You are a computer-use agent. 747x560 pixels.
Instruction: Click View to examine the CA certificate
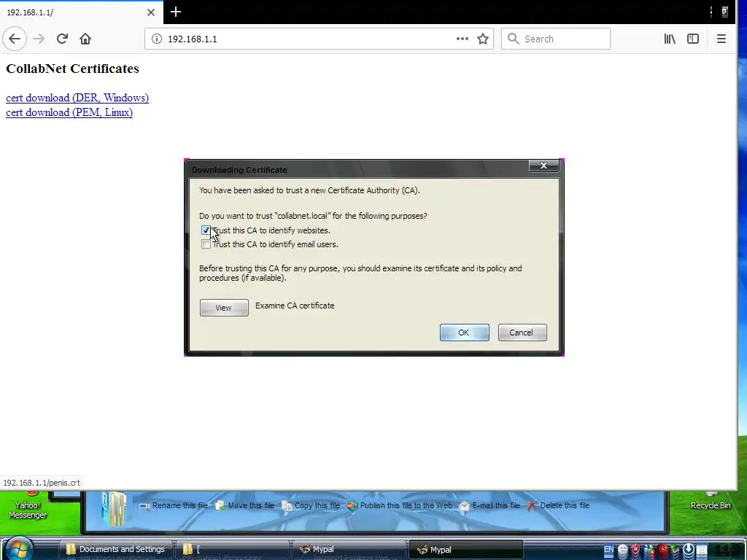point(224,308)
